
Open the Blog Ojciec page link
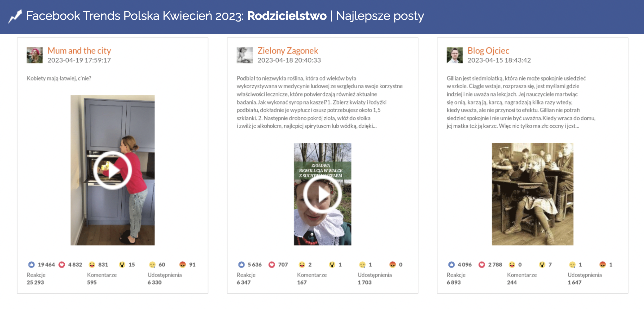pyautogui.click(x=488, y=51)
